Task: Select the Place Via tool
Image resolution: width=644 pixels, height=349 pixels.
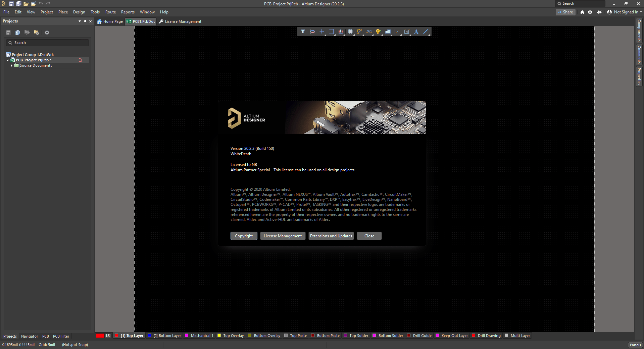Action: tap(379, 32)
